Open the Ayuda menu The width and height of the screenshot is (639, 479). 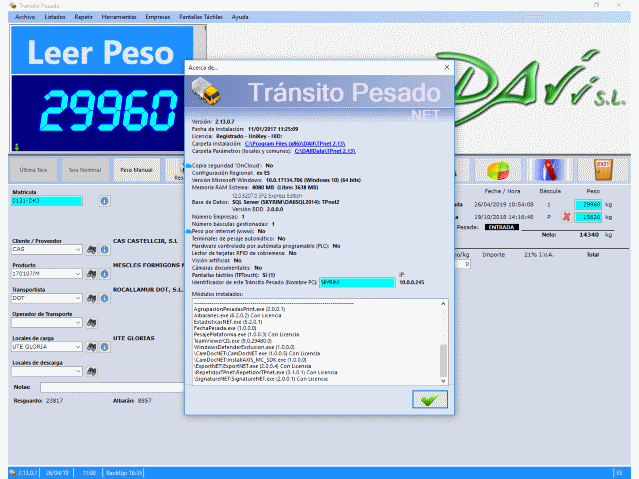tap(240, 17)
